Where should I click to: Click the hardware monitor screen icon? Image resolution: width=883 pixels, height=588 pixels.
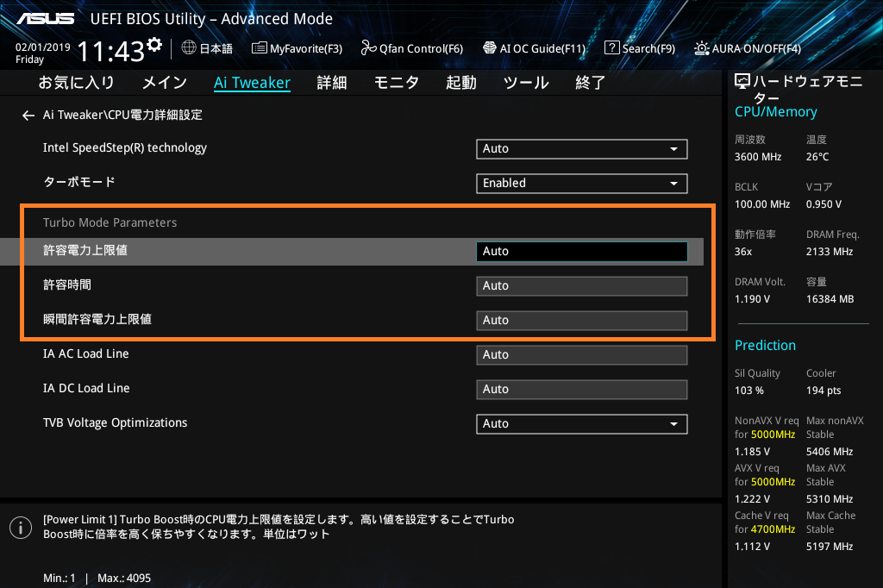point(742,82)
